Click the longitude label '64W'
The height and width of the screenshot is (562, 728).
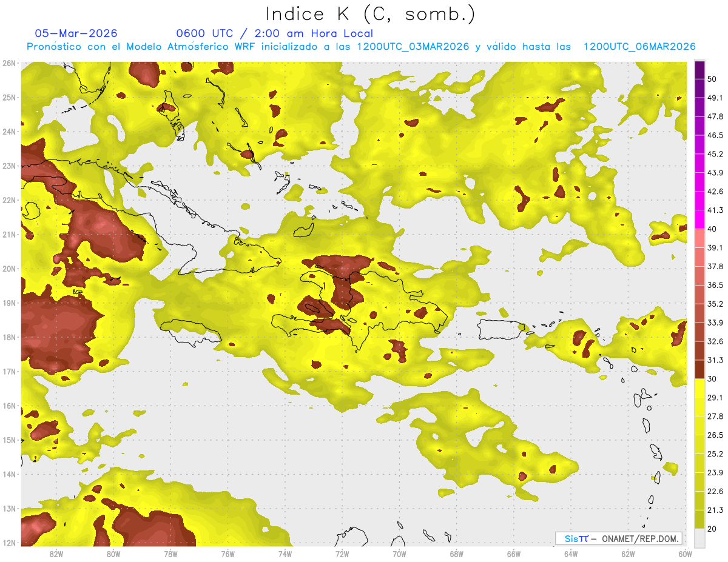click(571, 554)
